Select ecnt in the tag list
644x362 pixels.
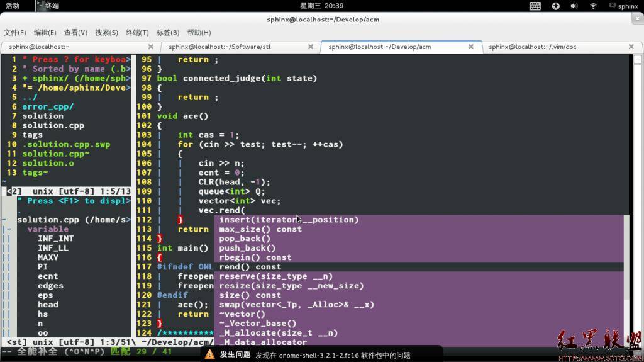point(48,276)
